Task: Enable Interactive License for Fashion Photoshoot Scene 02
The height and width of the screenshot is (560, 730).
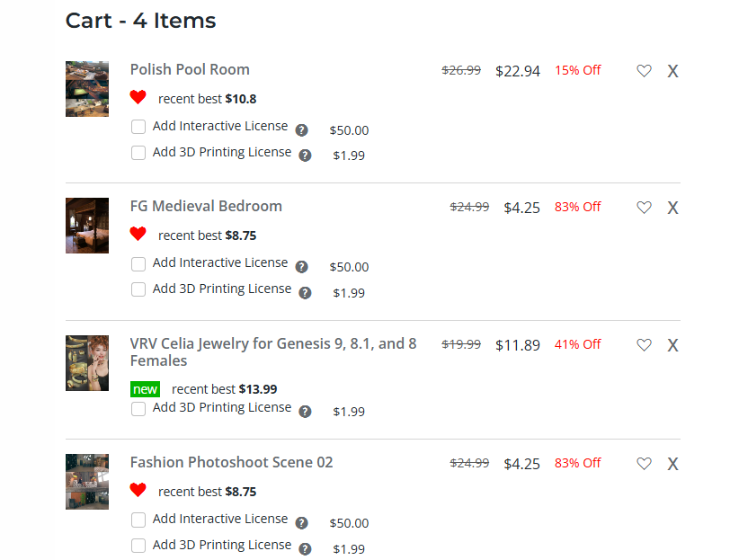Action: 138,520
